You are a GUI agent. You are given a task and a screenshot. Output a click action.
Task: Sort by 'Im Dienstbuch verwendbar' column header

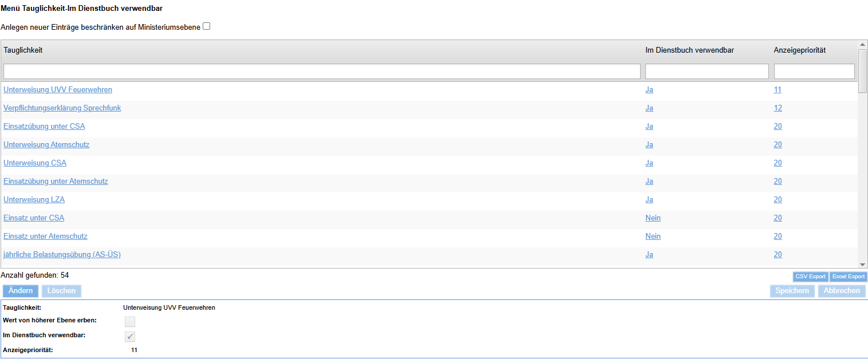(689, 50)
